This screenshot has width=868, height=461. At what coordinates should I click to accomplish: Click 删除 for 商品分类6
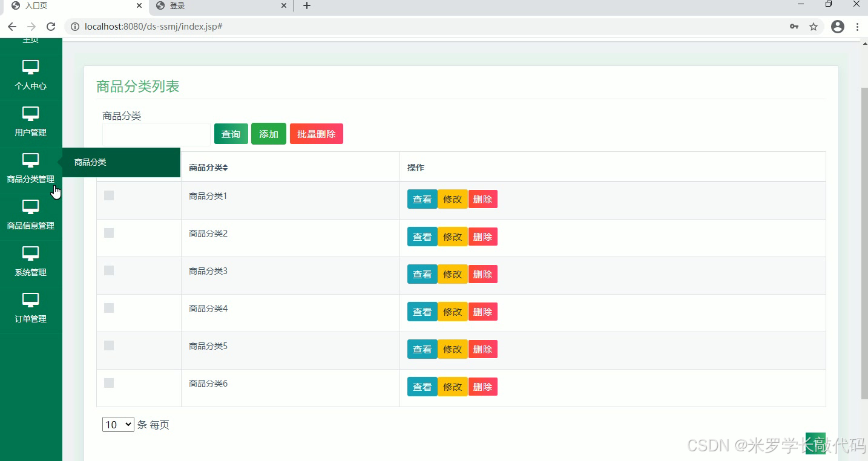(x=483, y=387)
